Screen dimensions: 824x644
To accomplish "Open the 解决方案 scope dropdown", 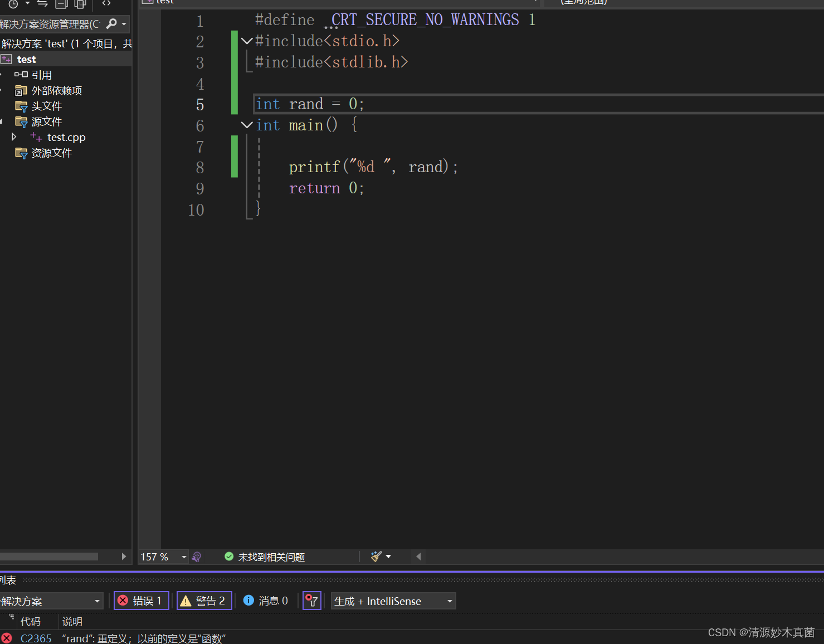I will (x=51, y=601).
